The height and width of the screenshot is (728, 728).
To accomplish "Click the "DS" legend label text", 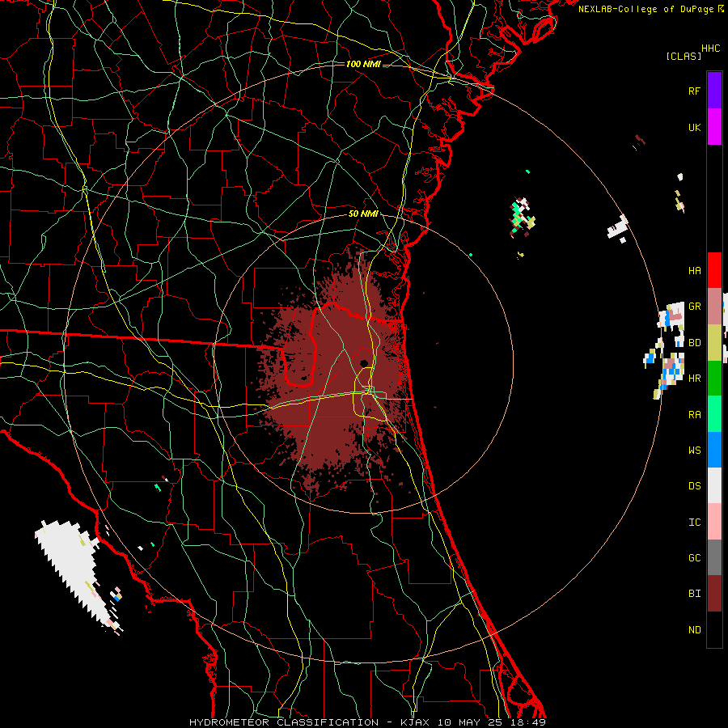I will (694, 486).
